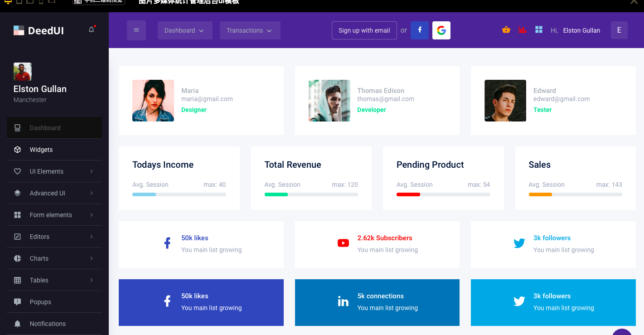644x335 pixels.
Task: Click the Sign up with email button
Action: [364, 30]
